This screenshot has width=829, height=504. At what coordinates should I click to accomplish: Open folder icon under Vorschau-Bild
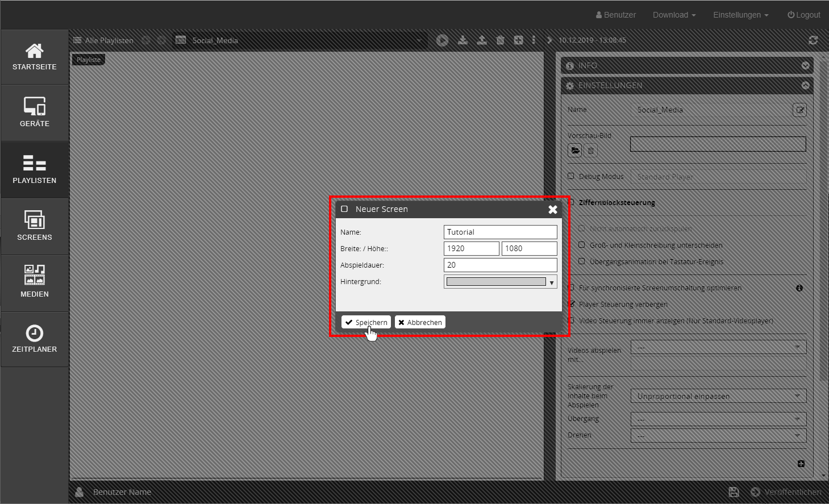click(x=575, y=151)
